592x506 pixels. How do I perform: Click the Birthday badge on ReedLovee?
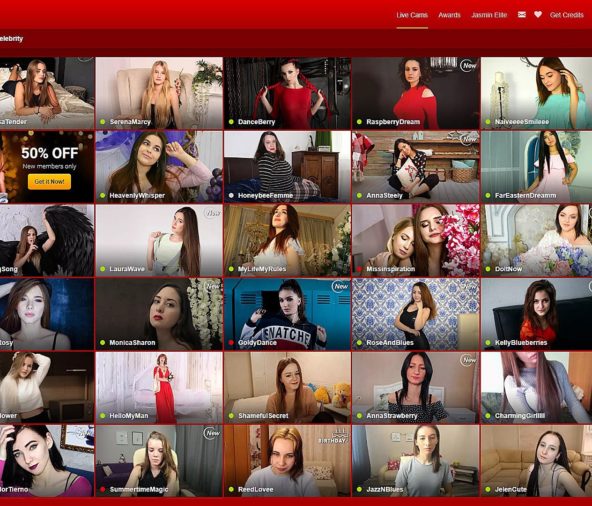click(333, 436)
